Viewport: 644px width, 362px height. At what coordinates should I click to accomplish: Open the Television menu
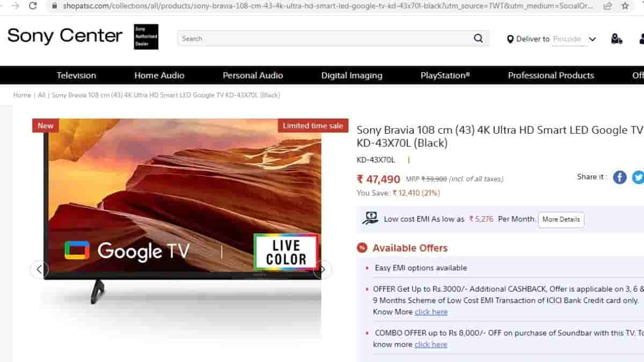(76, 76)
